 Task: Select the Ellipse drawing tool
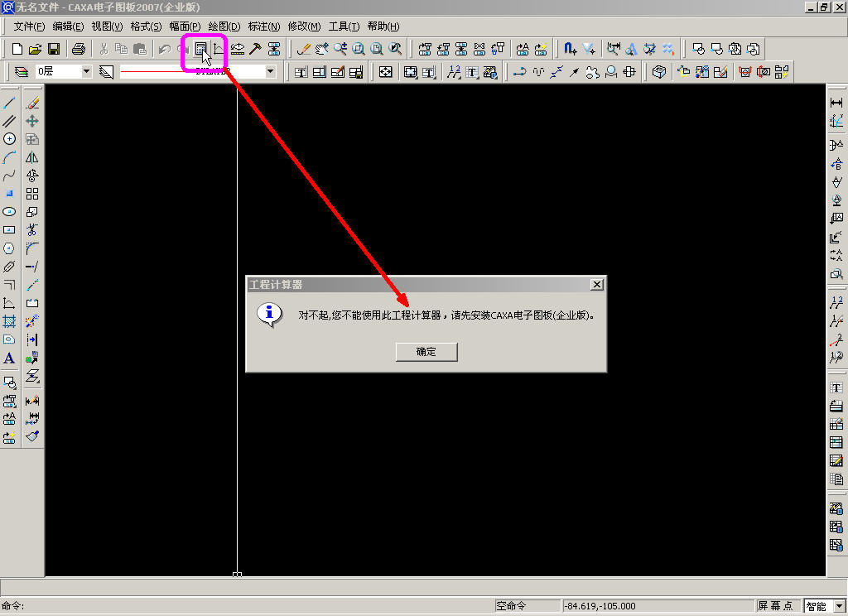9,212
